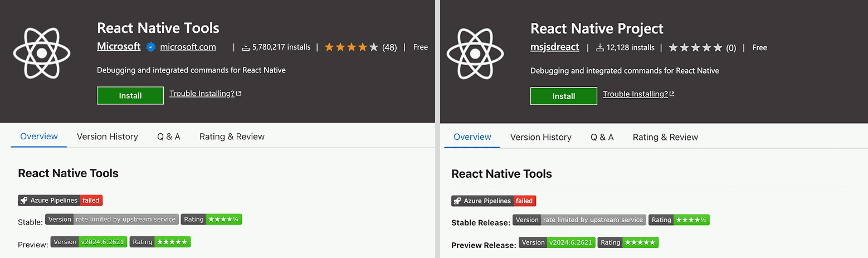This screenshot has height=258, width=868.
Task: Click the orange star rating showing 48 reviews
Action: [351, 47]
